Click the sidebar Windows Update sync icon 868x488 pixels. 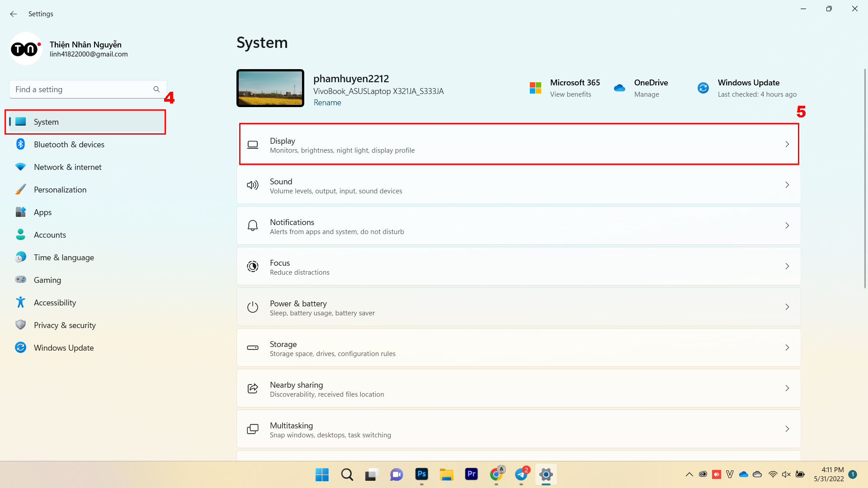(x=20, y=347)
